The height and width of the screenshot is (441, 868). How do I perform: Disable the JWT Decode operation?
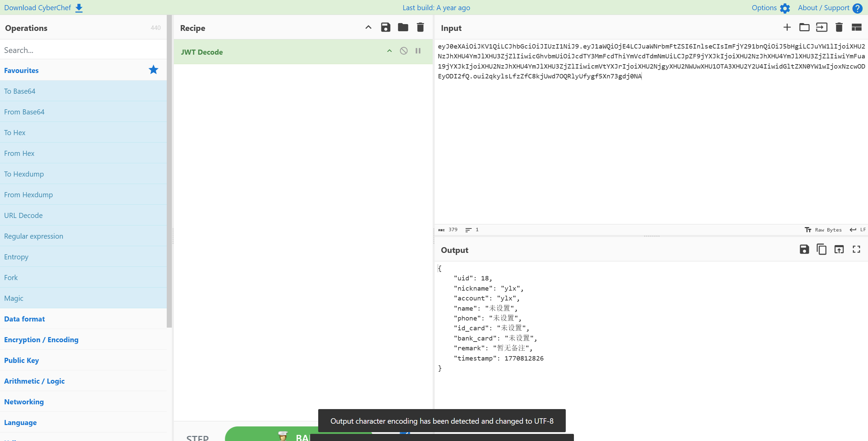403,51
